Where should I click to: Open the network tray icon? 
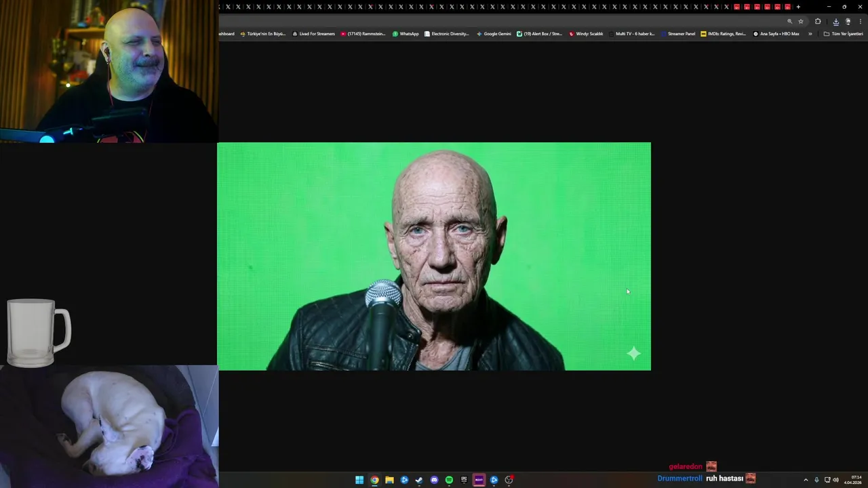tap(827, 480)
